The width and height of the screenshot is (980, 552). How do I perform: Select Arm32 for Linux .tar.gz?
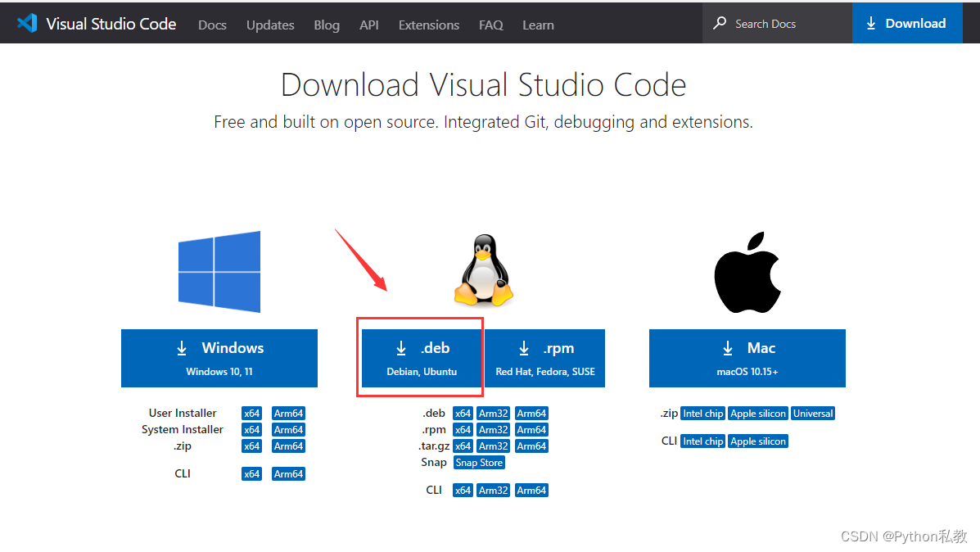point(494,446)
